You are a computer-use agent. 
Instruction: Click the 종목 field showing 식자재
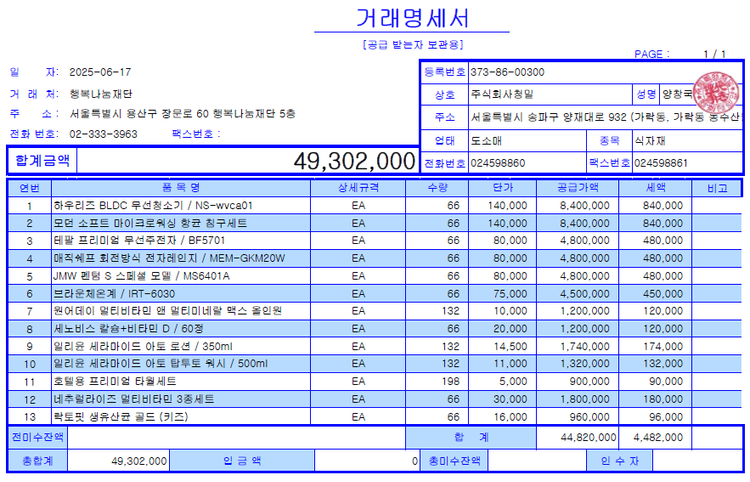tap(654, 140)
